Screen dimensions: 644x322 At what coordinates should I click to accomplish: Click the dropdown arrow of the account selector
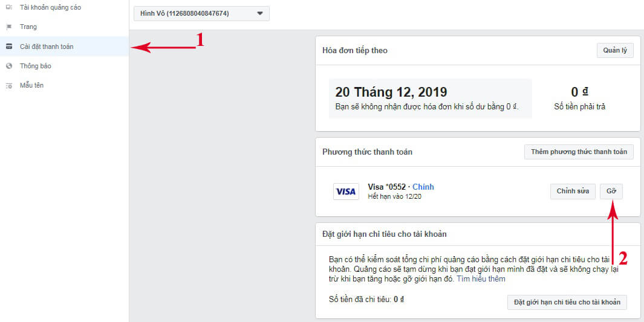click(x=259, y=13)
